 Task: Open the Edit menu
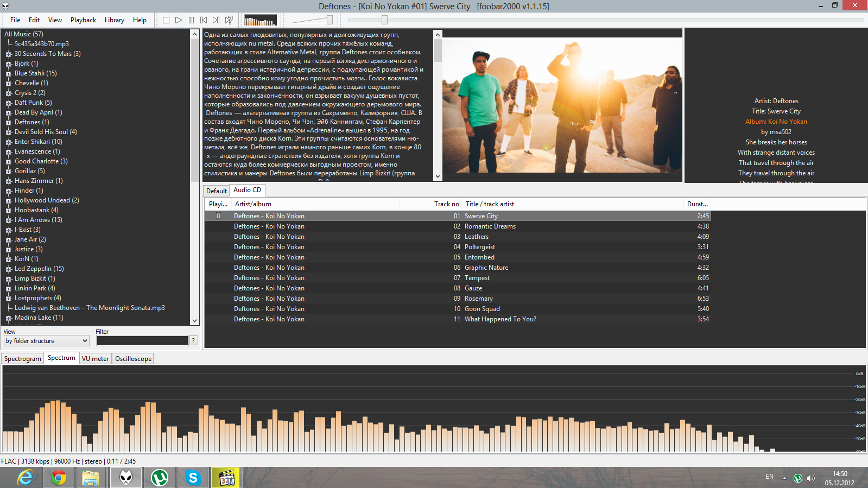pos(34,20)
